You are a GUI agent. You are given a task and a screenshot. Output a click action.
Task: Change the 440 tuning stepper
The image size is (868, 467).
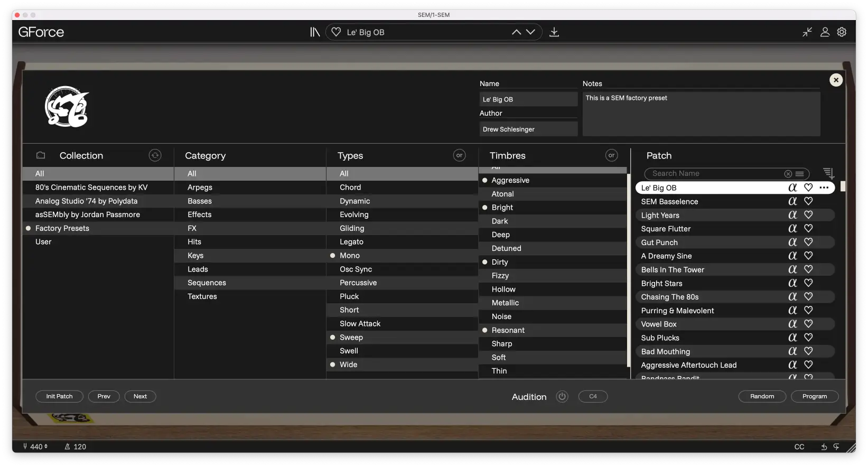coord(46,447)
